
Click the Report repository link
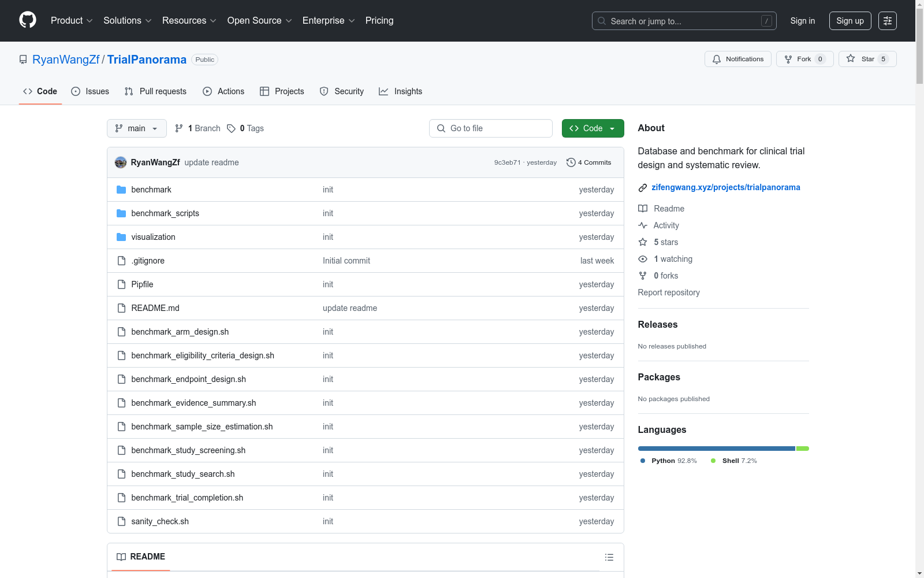pos(669,292)
